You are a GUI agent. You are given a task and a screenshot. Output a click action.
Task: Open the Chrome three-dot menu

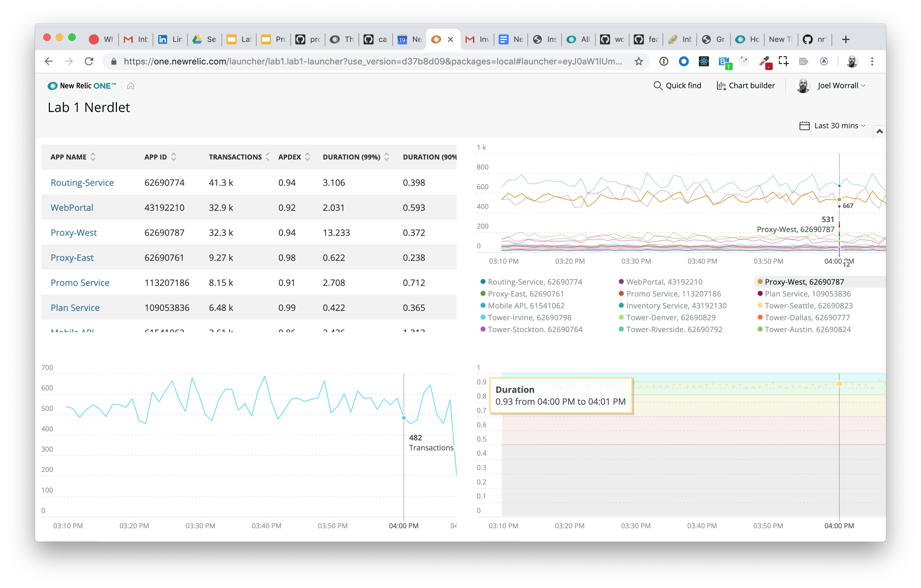click(872, 61)
